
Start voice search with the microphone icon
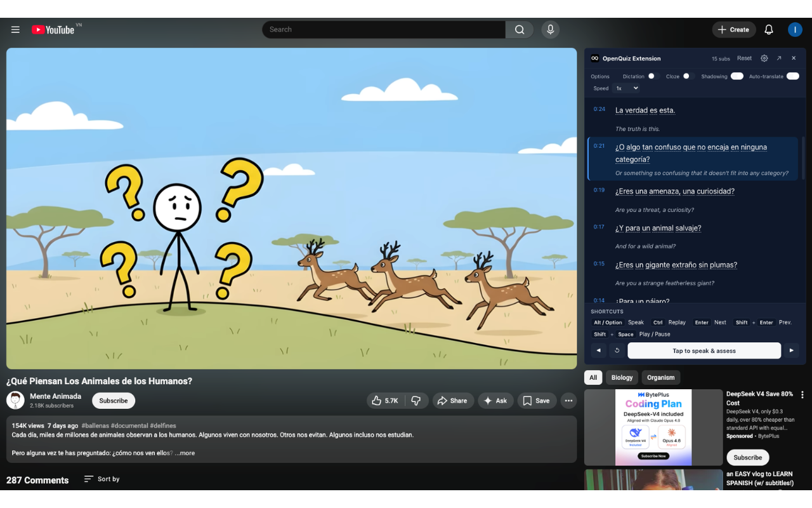click(x=550, y=30)
